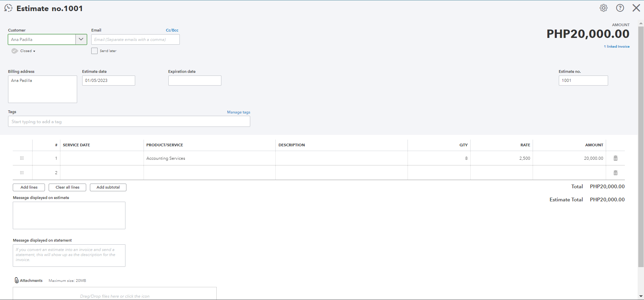This screenshot has width=644, height=300.
Task: Open the Manage tags link
Action: pos(238,112)
